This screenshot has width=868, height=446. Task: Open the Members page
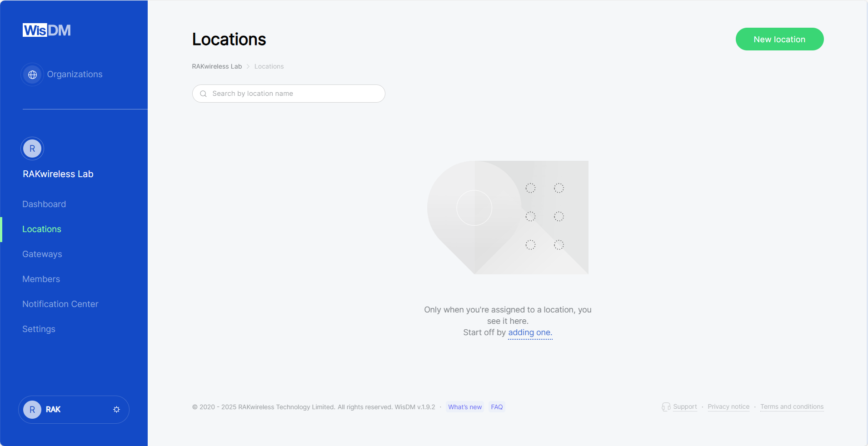tap(41, 279)
